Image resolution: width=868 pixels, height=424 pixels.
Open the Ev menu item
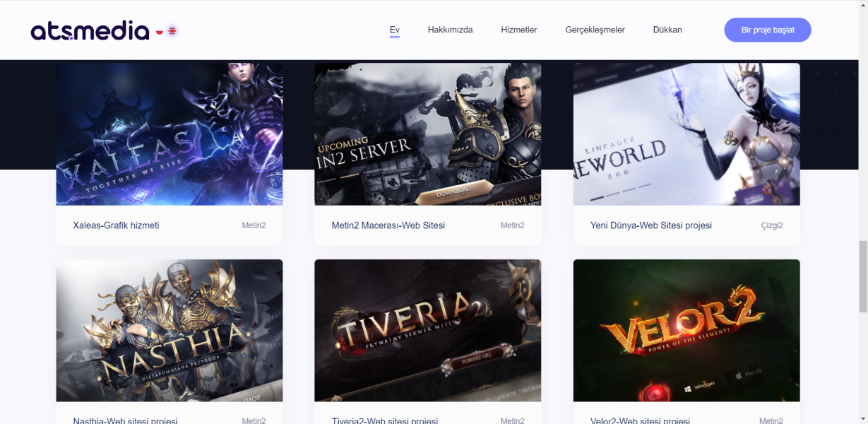(394, 30)
